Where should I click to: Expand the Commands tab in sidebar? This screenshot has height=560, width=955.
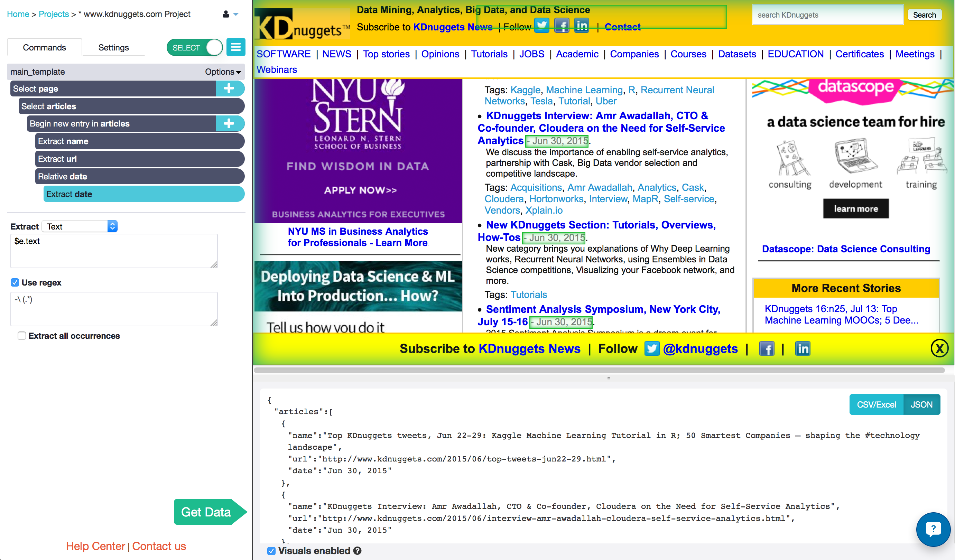[x=44, y=47]
